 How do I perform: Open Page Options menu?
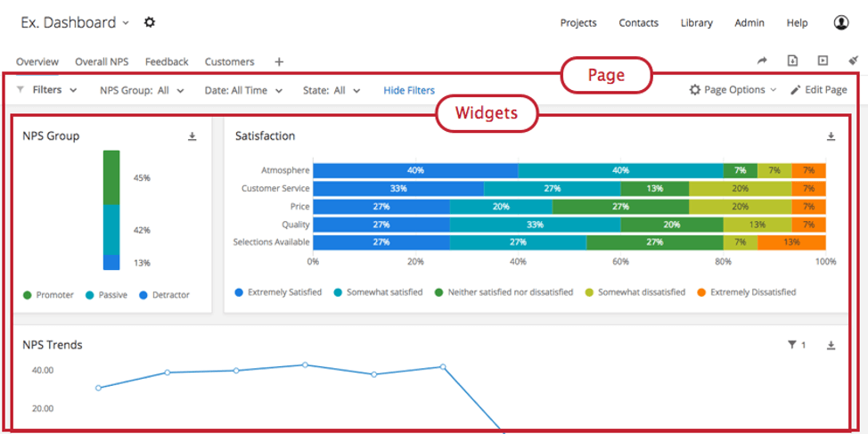coord(733,90)
